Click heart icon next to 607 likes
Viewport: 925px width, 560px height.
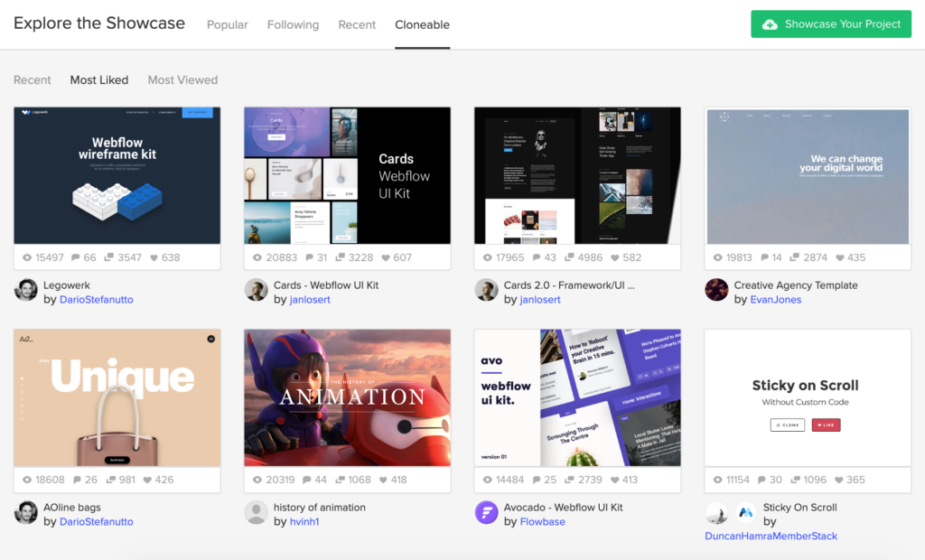(386, 258)
